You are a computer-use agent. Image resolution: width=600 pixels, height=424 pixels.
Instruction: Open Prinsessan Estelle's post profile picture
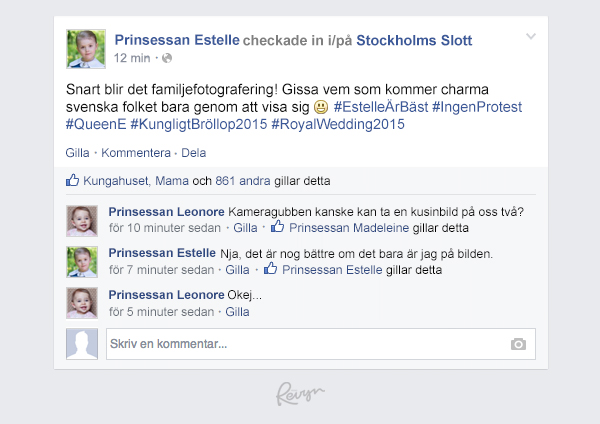click(86, 49)
